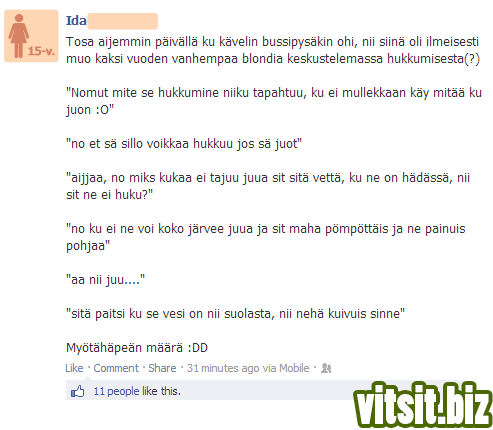Open the 31 minutes ago timestamp

(x=223, y=368)
